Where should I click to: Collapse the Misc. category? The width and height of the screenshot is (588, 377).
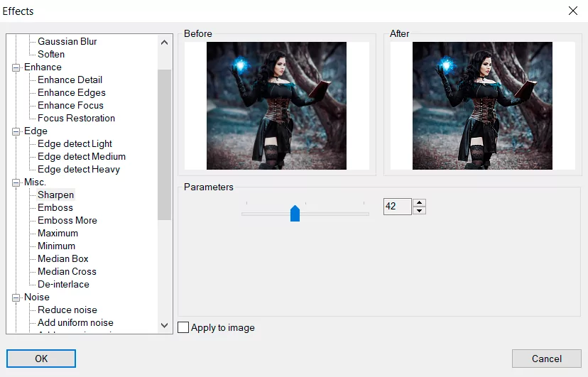pos(16,182)
